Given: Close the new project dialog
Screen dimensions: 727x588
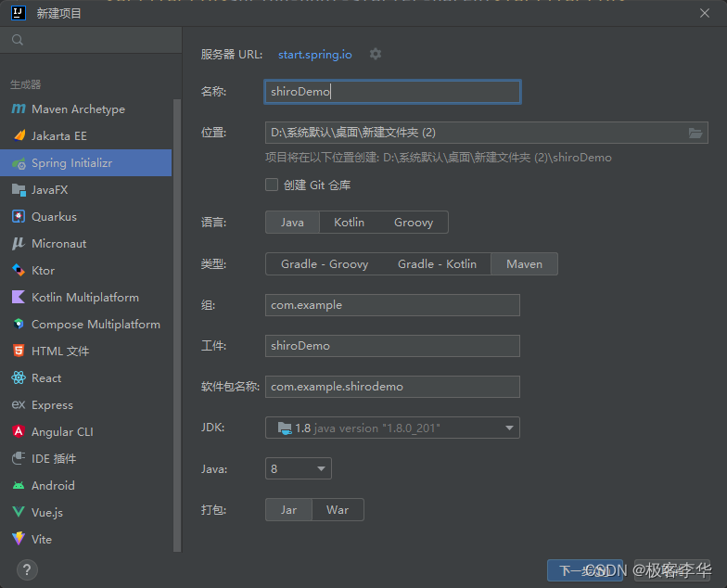Looking at the screenshot, I should pyautogui.click(x=705, y=13).
